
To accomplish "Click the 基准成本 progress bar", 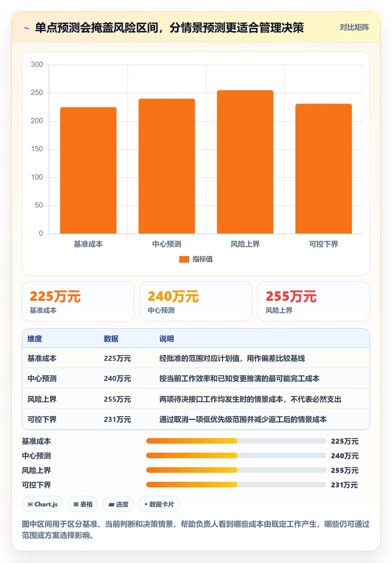I will point(236,441).
